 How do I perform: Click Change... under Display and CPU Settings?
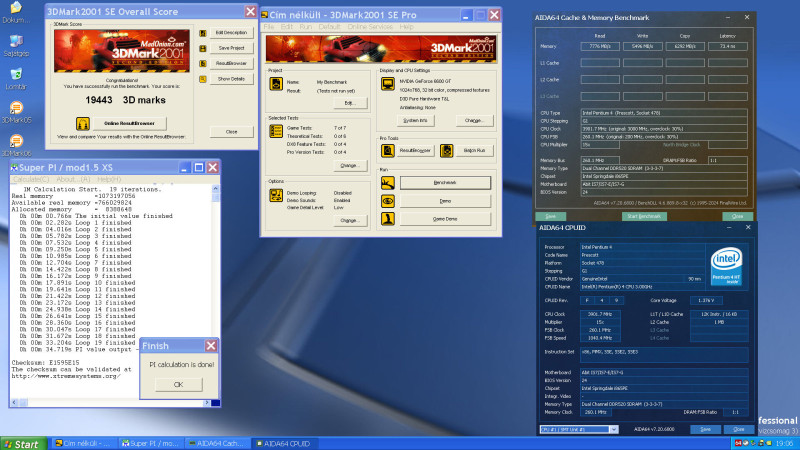(x=474, y=120)
